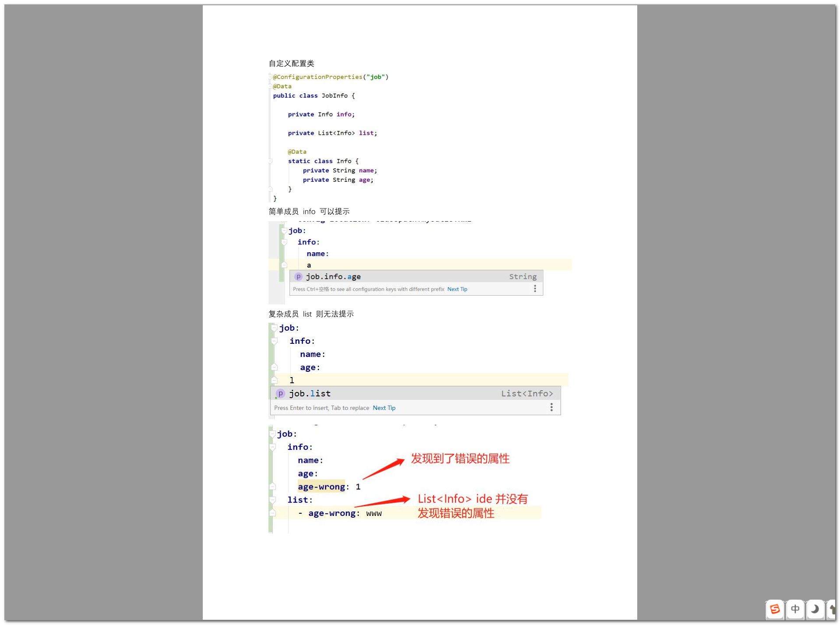The image size is (840, 625).
Task: Fold the info: node above the job.list popup
Action: coord(275,341)
